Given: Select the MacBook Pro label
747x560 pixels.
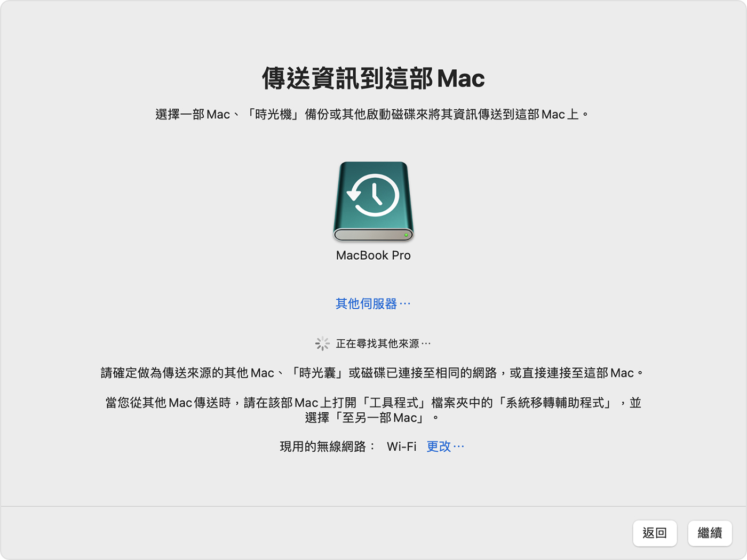Looking at the screenshot, I should tap(373, 255).
